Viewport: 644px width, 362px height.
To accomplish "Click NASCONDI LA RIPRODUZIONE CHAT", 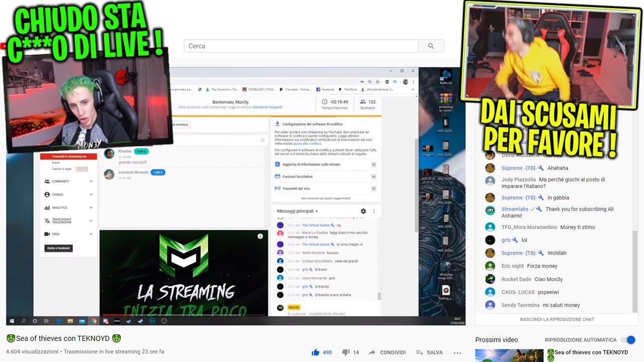I will click(557, 319).
